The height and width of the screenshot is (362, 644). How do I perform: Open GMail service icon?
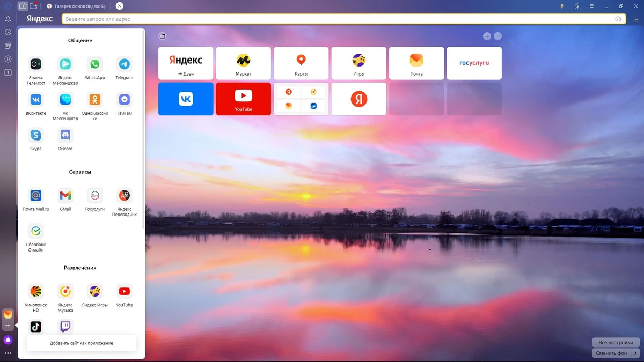click(x=65, y=196)
